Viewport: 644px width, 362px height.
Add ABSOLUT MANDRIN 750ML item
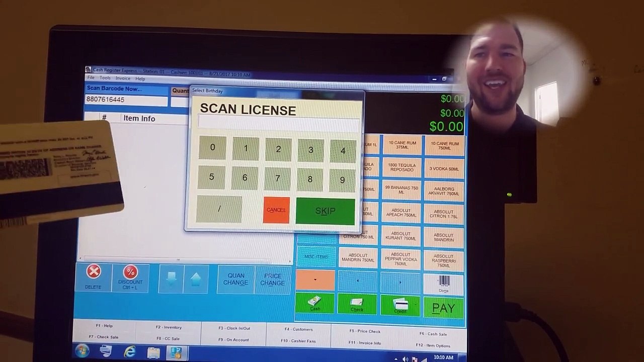coord(358,257)
